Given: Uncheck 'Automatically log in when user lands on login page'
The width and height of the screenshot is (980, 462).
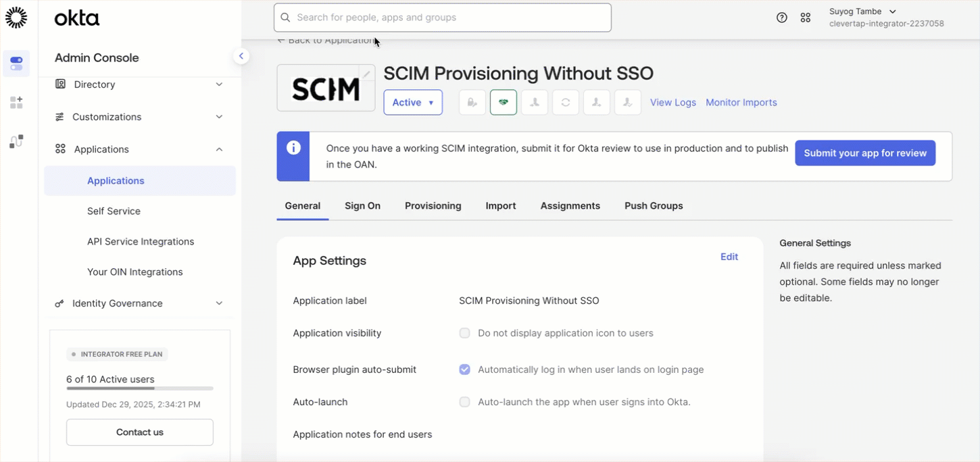Looking at the screenshot, I should coord(464,369).
